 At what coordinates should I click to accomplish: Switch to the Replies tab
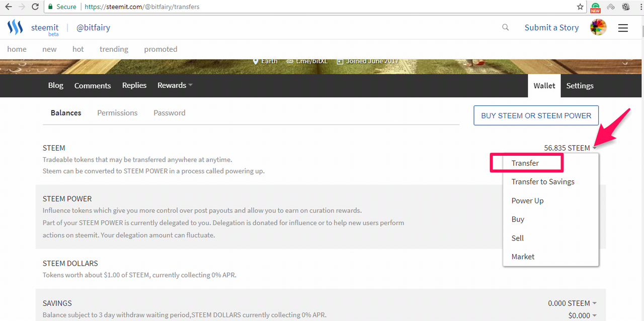134,85
